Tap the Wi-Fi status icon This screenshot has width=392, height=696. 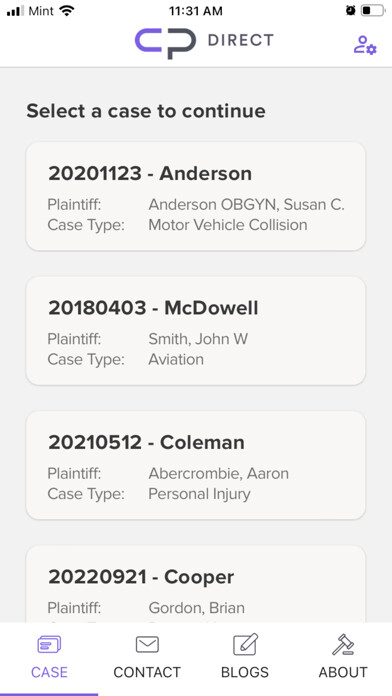tap(67, 11)
